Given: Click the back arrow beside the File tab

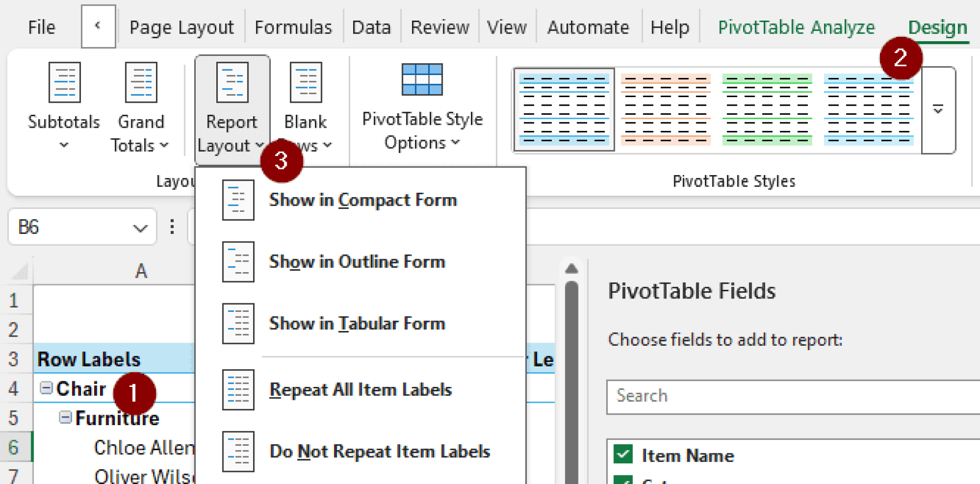Looking at the screenshot, I should click(x=98, y=26).
